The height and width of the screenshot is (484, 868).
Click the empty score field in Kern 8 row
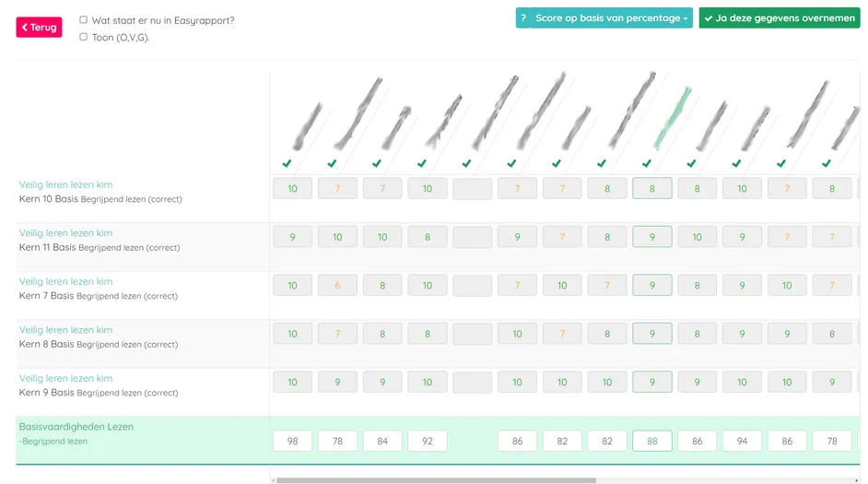(472, 334)
